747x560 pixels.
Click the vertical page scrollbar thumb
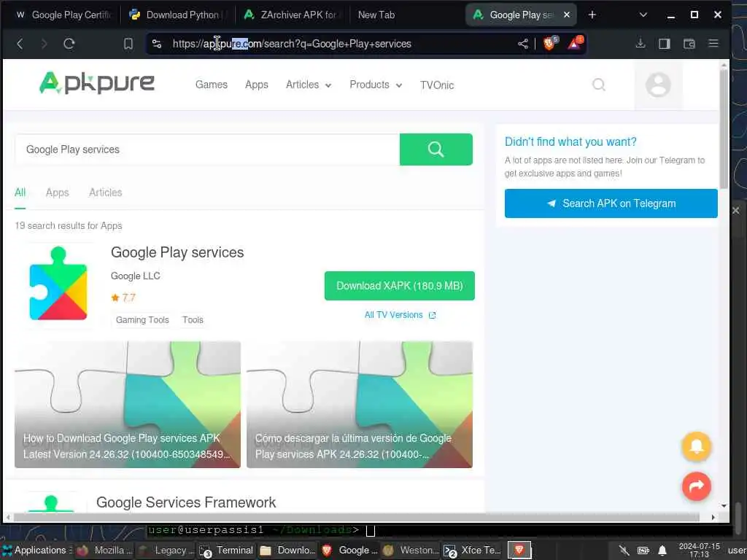tap(724, 128)
